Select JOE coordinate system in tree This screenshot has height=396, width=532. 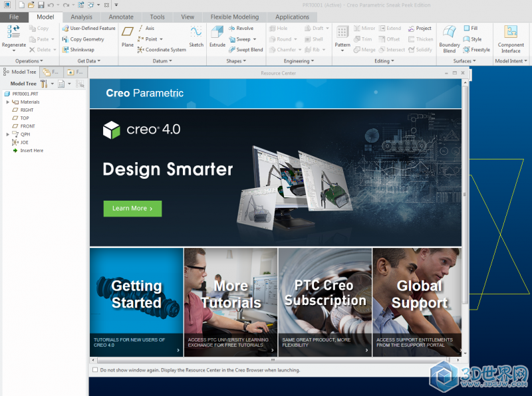tap(21, 142)
